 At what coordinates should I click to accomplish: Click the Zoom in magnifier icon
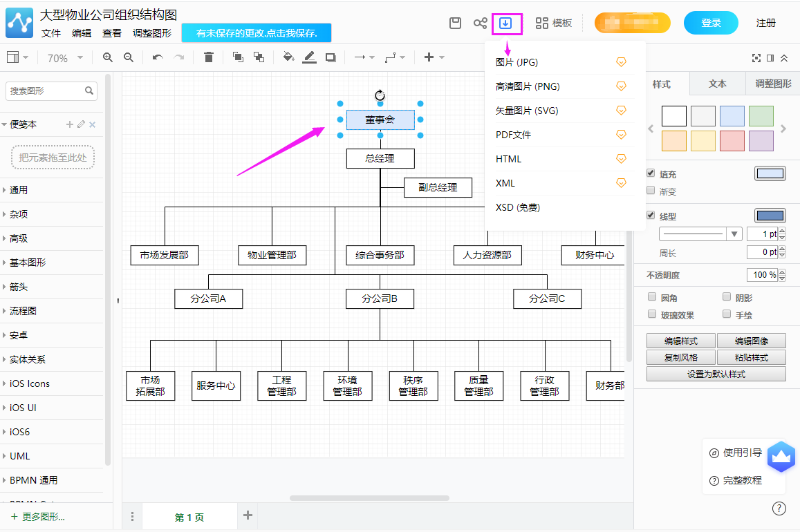pyautogui.click(x=107, y=58)
